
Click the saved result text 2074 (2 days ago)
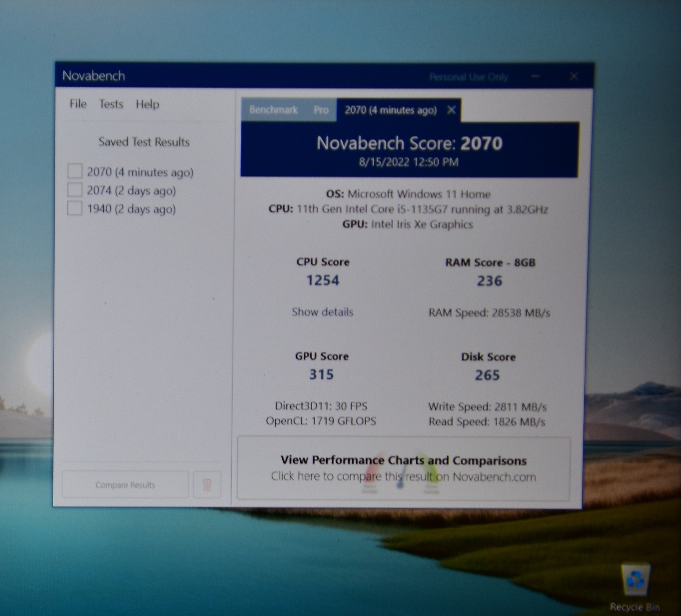point(131,190)
